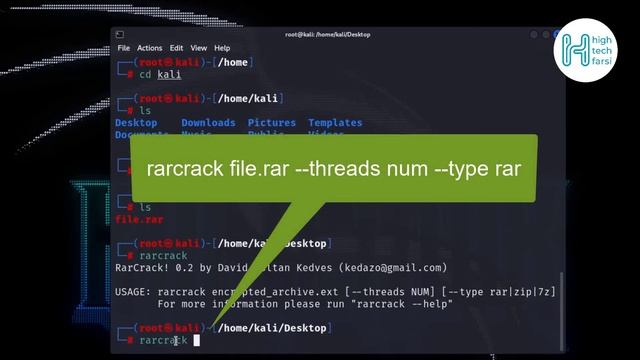640x360 pixels.
Task: Open the Actions menu
Action: point(149,48)
